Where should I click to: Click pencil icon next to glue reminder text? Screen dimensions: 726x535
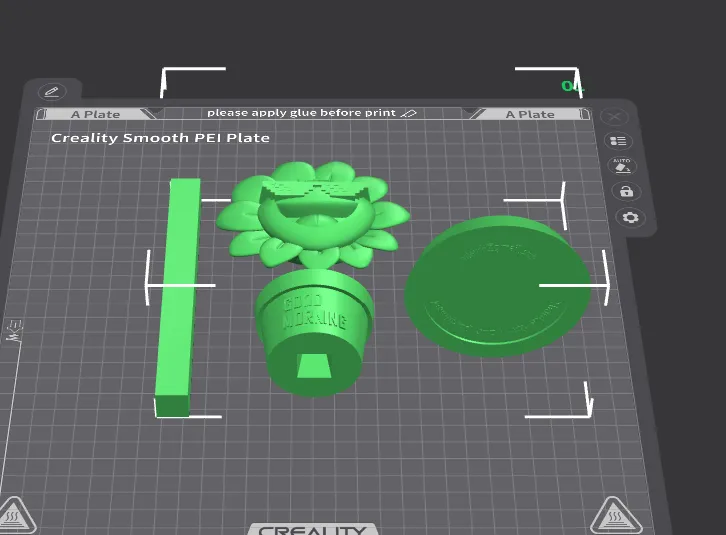409,113
